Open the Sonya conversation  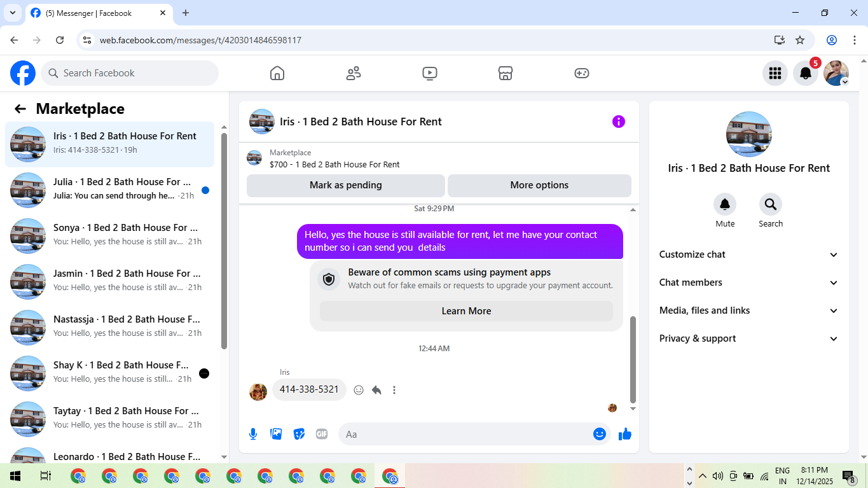pyautogui.click(x=109, y=236)
